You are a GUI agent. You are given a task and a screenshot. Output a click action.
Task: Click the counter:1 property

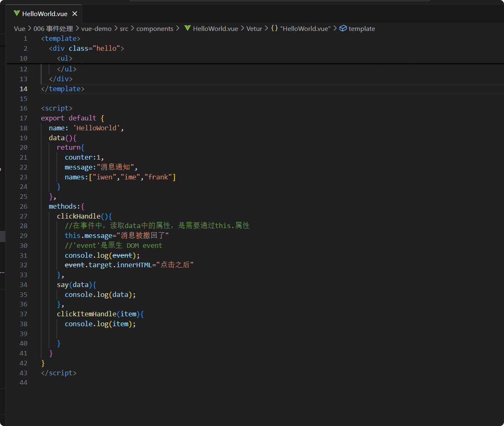click(x=85, y=157)
